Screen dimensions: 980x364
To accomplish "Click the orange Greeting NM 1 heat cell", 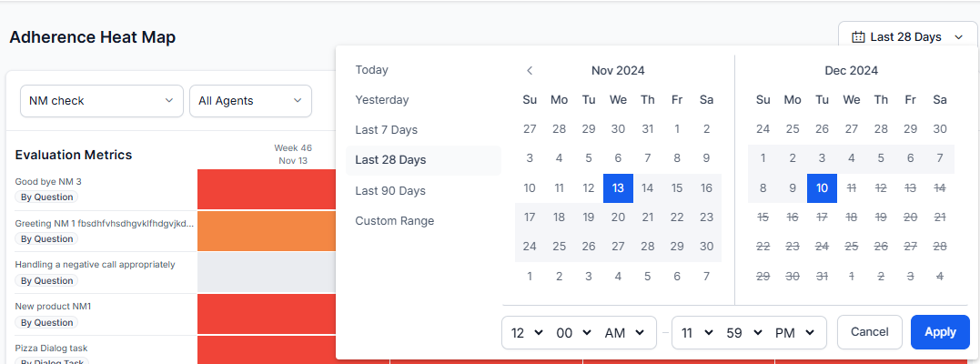I will click(x=266, y=231).
